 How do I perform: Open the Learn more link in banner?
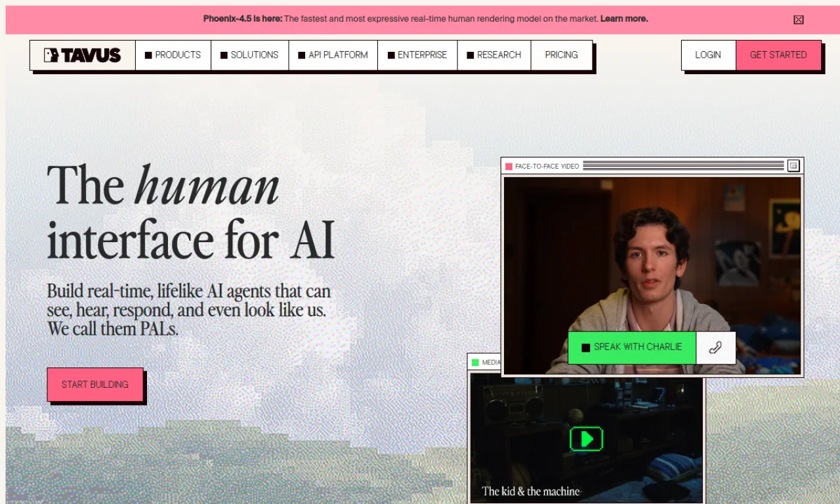(x=624, y=18)
